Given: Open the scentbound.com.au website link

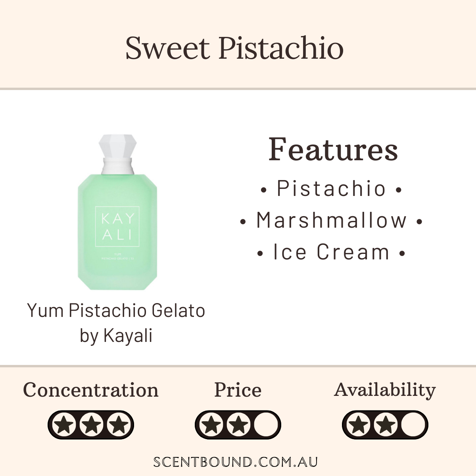Looking at the screenshot, I should [x=236, y=462].
